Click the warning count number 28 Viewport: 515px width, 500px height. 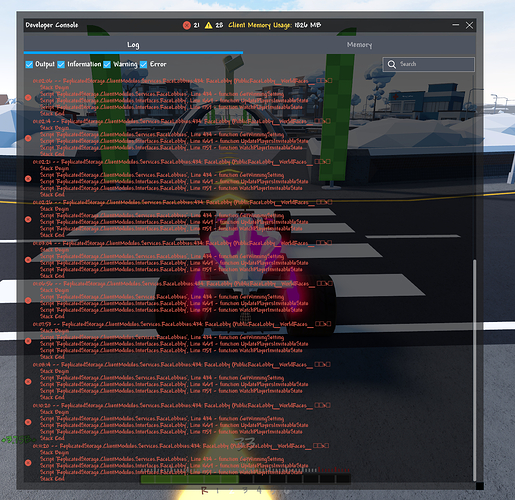click(x=219, y=25)
